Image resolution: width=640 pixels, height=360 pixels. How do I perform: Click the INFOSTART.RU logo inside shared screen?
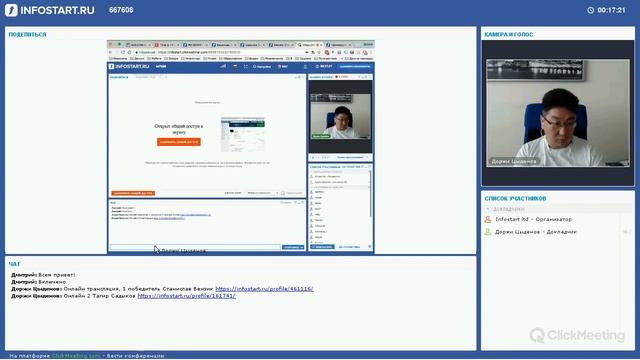pos(129,66)
